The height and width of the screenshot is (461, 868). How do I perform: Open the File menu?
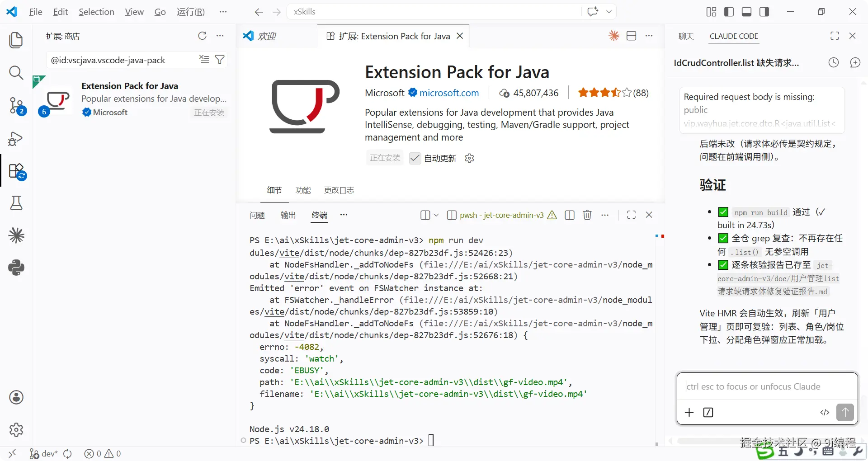pyautogui.click(x=36, y=12)
